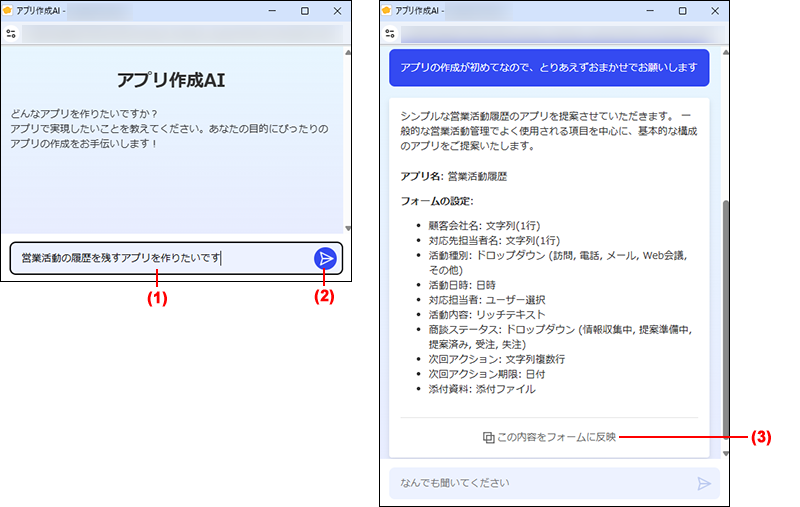The width and height of the screenshot is (800, 507).
Task: Click the どんなアプリを作りたいですか？ text
Action: [x=84, y=114]
